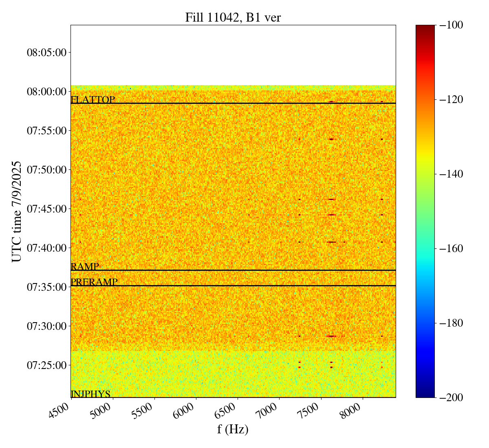
Task: Select the 07:50:00 time tick label
Action: (46, 169)
